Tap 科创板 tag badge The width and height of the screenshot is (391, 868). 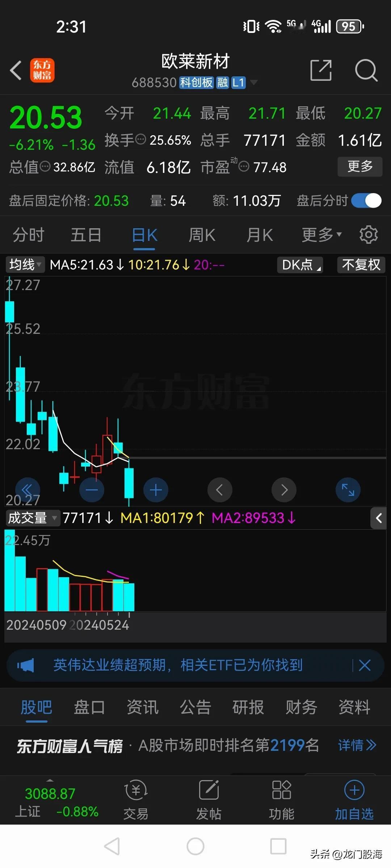coord(196,82)
